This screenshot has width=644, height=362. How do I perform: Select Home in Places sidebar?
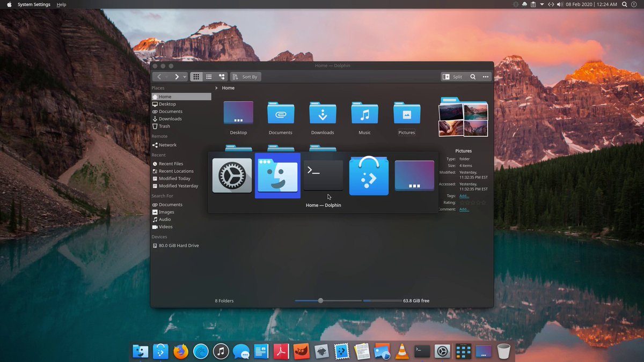[181, 97]
